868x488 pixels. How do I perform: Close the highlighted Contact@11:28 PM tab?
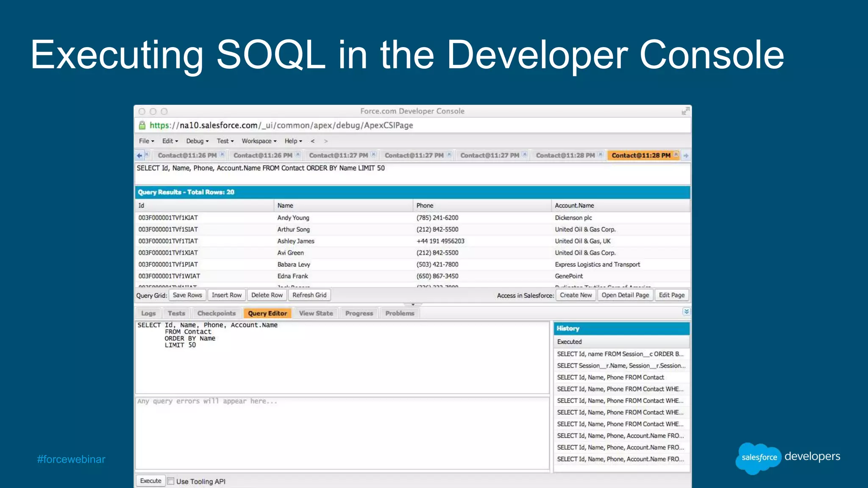click(676, 154)
